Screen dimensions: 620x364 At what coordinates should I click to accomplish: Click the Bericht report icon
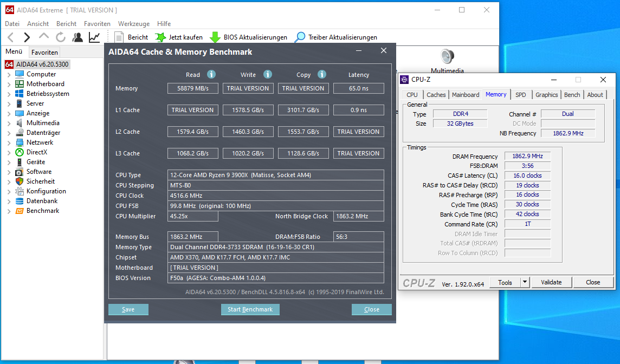point(119,37)
